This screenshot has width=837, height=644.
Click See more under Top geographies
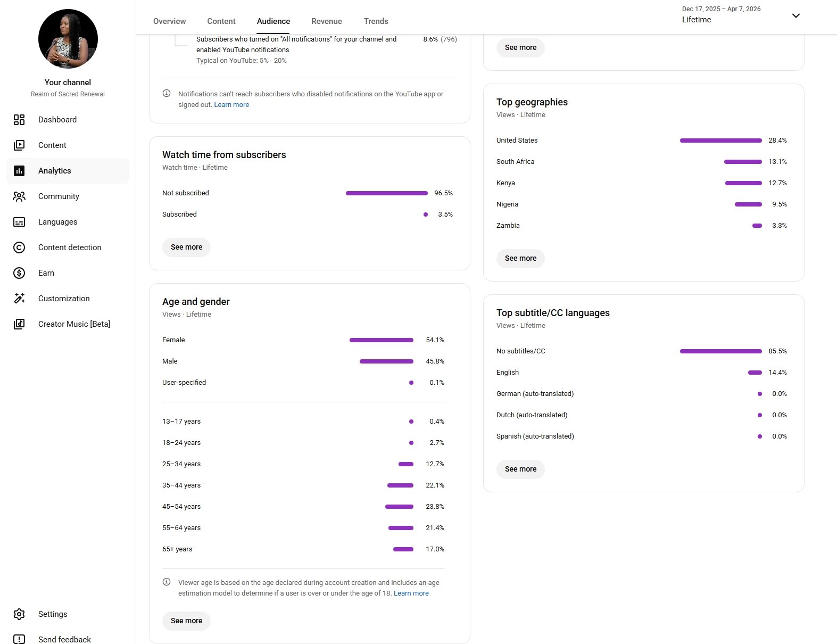520,258
